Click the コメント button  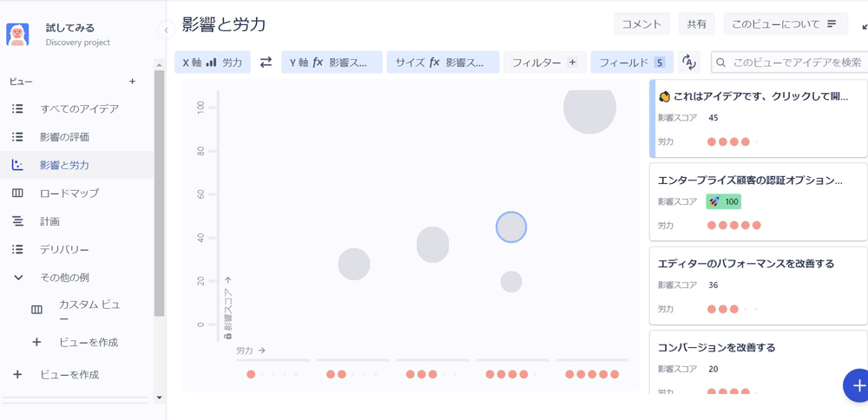(x=641, y=24)
